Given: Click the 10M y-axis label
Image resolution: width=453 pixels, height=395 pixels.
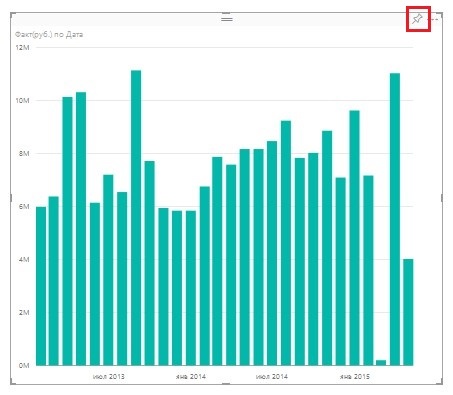Looking at the screenshot, I should 22,101.
